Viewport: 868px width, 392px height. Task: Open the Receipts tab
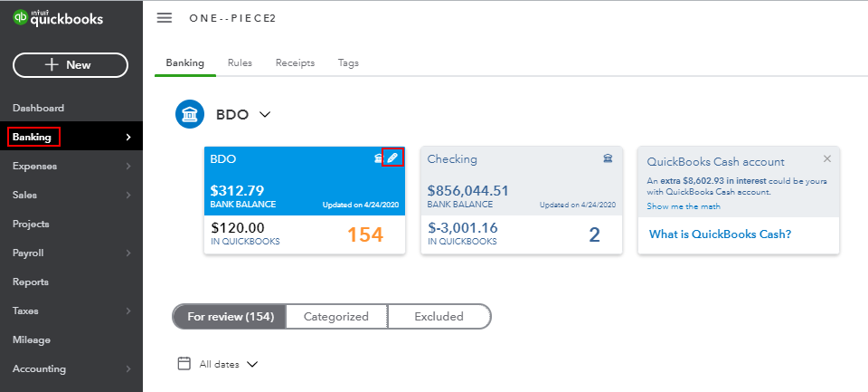[295, 63]
